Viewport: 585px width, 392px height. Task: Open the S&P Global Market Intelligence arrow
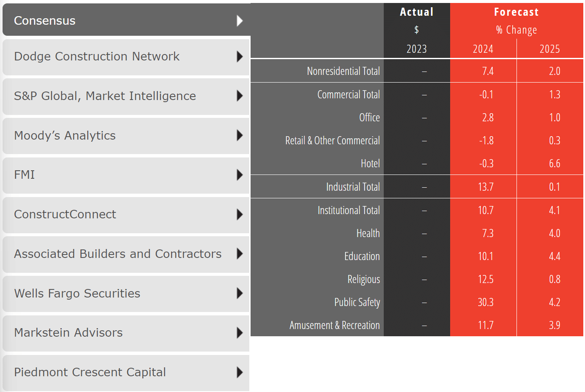point(240,96)
